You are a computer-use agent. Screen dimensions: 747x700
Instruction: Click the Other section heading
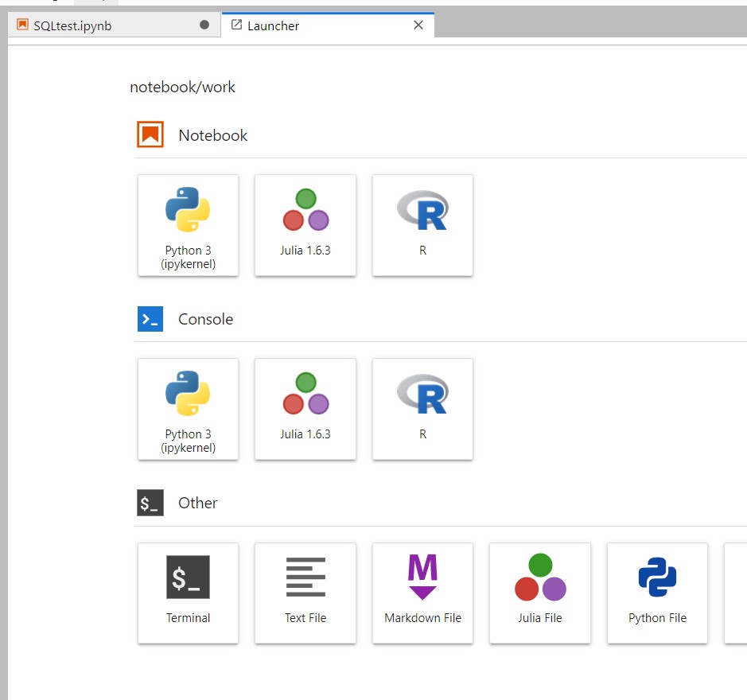(x=198, y=504)
